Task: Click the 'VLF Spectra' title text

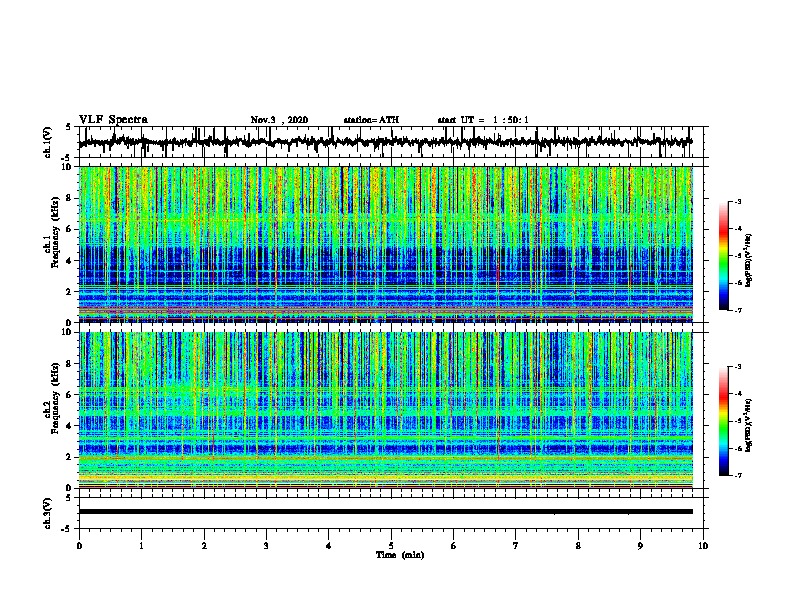Action: 113,120
